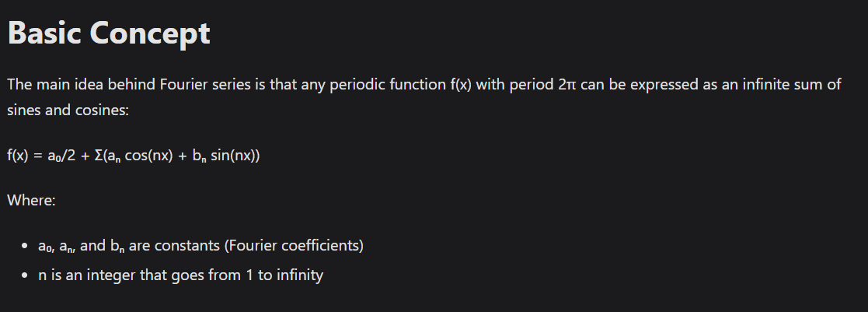Click the 'sines and cosines:' text
The width and height of the screenshot is (868, 312).
(x=68, y=110)
